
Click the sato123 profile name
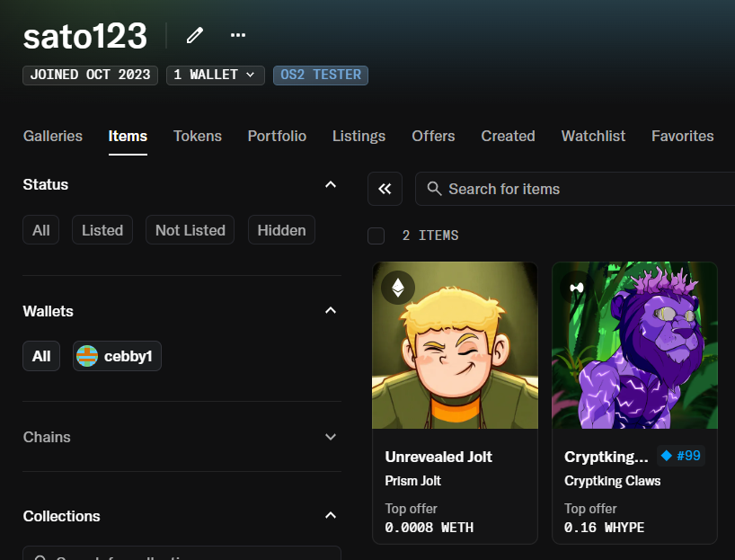click(84, 36)
